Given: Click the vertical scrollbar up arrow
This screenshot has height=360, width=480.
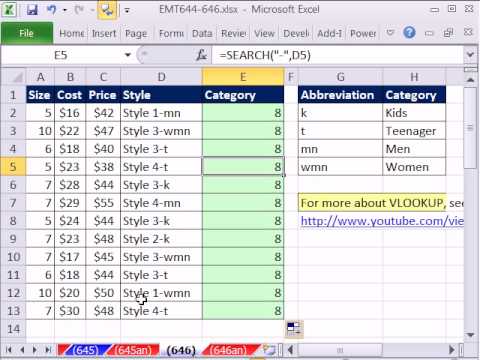Looking at the screenshot, I should tap(471, 80).
